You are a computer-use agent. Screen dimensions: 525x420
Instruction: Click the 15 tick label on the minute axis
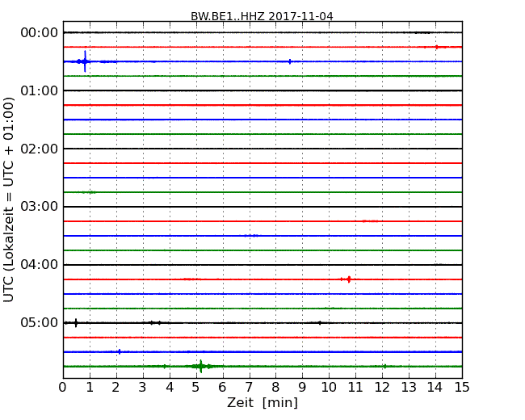[x=462, y=388]
